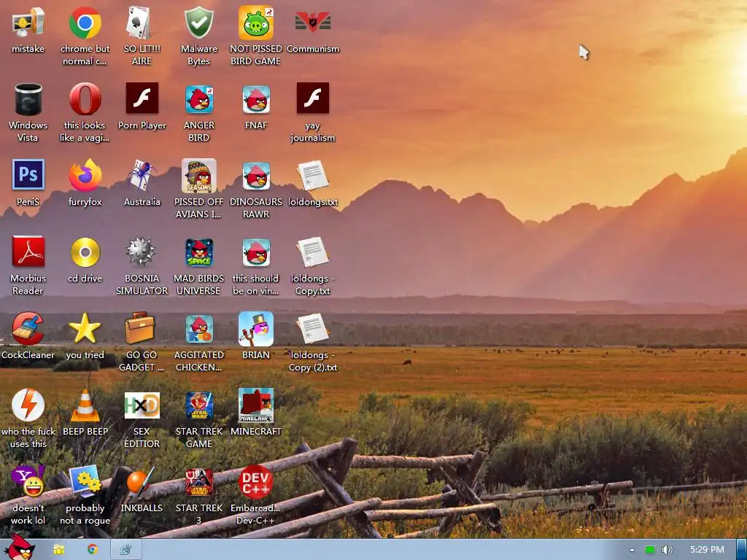This screenshot has width=747, height=560.
Task: Open the Photoshop icon in the first column
Action: 28,175
